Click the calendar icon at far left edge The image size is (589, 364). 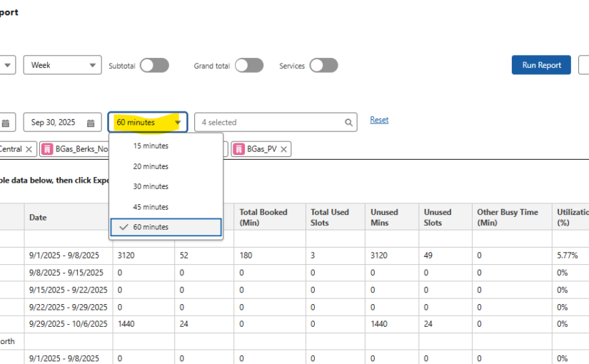point(4,123)
